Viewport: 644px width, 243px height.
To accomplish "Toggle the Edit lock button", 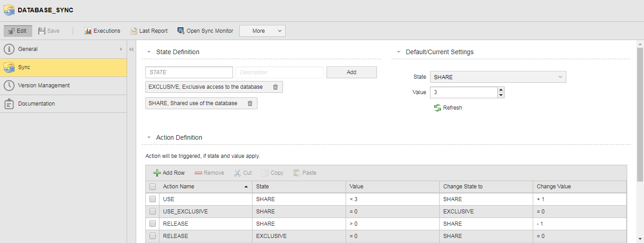I will [x=18, y=31].
